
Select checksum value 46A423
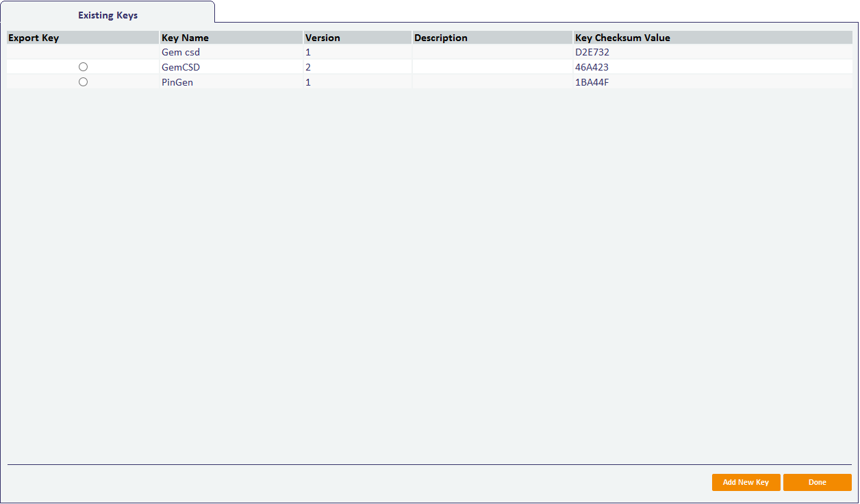tap(592, 68)
